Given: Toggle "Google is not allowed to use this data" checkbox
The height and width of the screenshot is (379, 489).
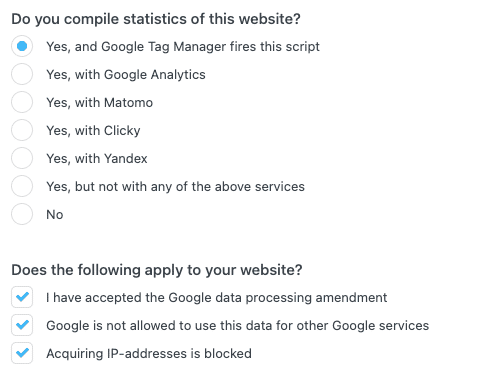Looking at the screenshot, I should tap(22, 325).
